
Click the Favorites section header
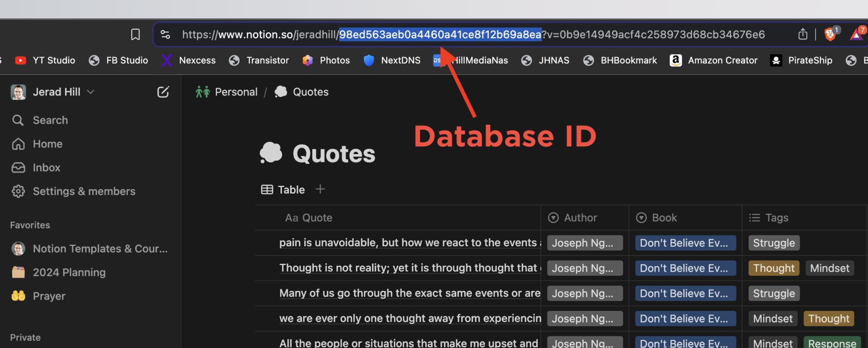coord(30,225)
